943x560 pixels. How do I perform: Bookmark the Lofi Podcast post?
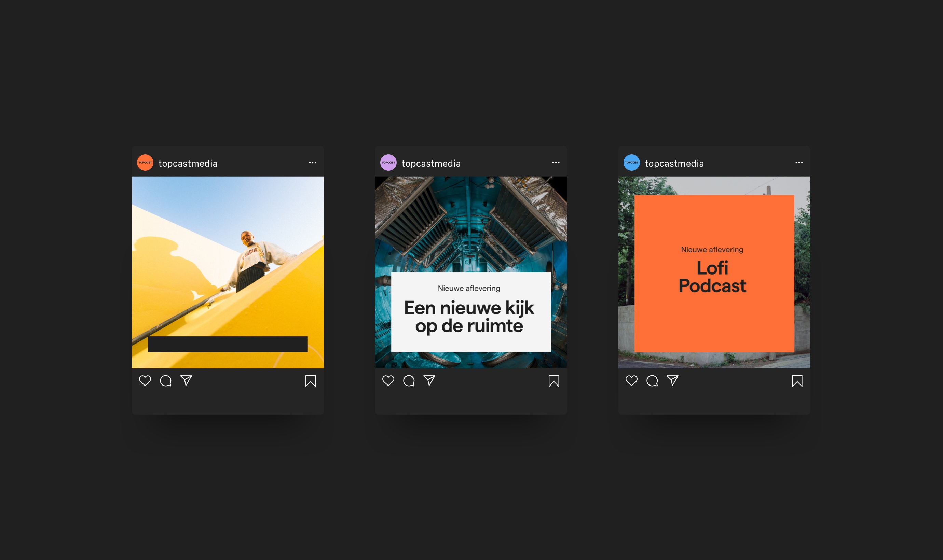pyautogui.click(x=797, y=381)
